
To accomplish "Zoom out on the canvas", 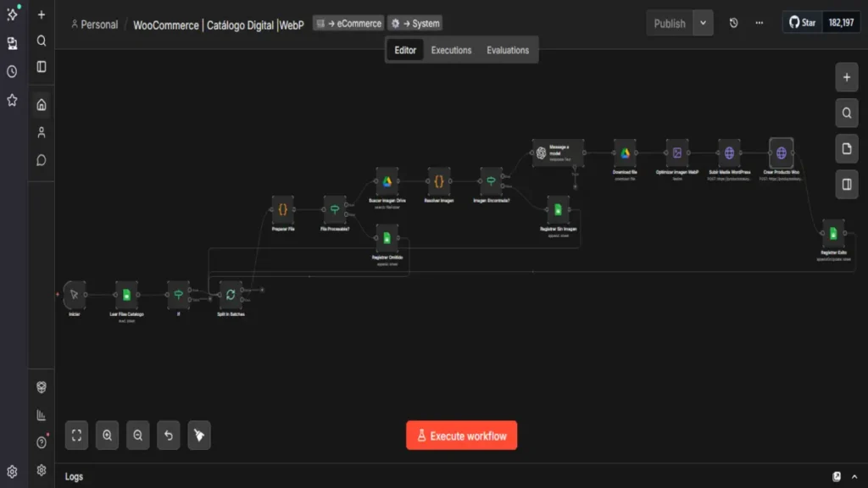I will click(x=137, y=435).
